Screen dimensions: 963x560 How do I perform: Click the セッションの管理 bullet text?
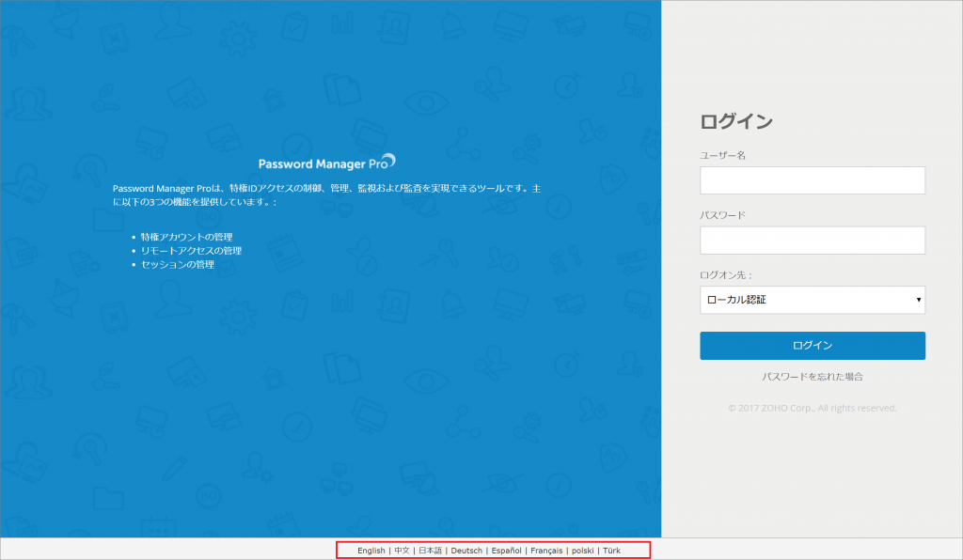178,264
